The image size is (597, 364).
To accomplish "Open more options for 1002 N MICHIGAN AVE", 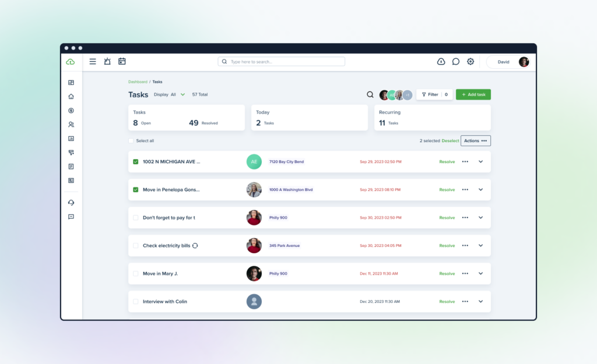I will pyautogui.click(x=465, y=162).
